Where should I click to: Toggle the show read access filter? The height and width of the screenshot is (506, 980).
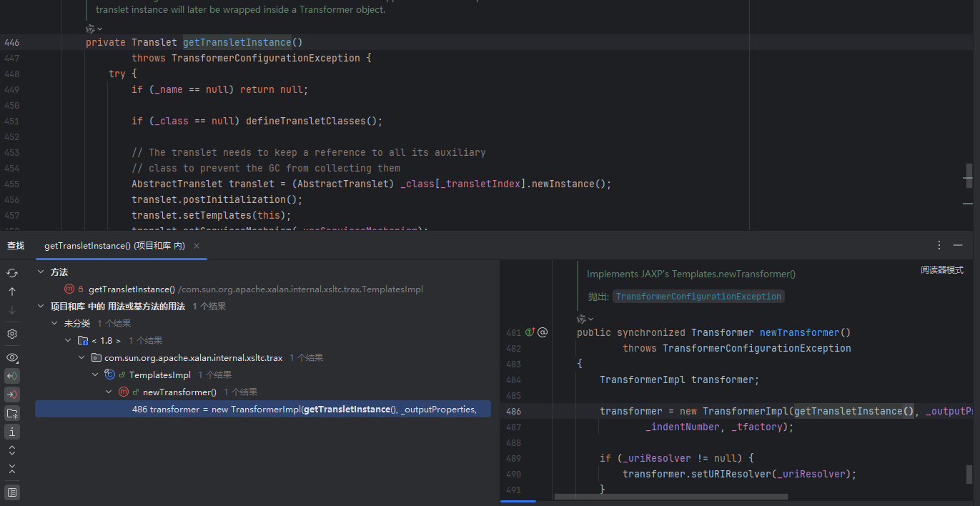pos(12,376)
